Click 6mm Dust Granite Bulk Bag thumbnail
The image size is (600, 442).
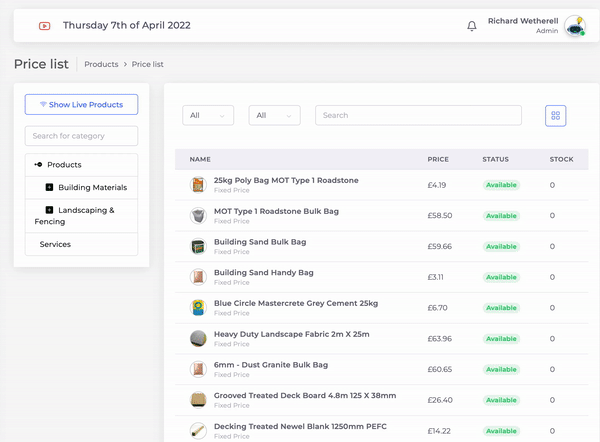(x=198, y=369)
